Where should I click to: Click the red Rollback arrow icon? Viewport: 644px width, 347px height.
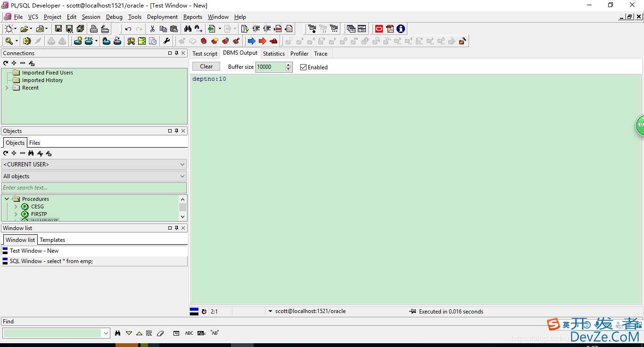(x=263, y=41)
